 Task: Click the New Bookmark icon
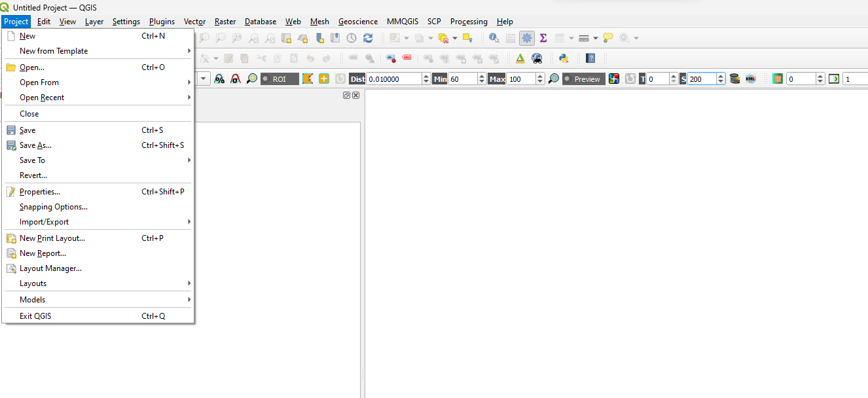tap(319, 39)
